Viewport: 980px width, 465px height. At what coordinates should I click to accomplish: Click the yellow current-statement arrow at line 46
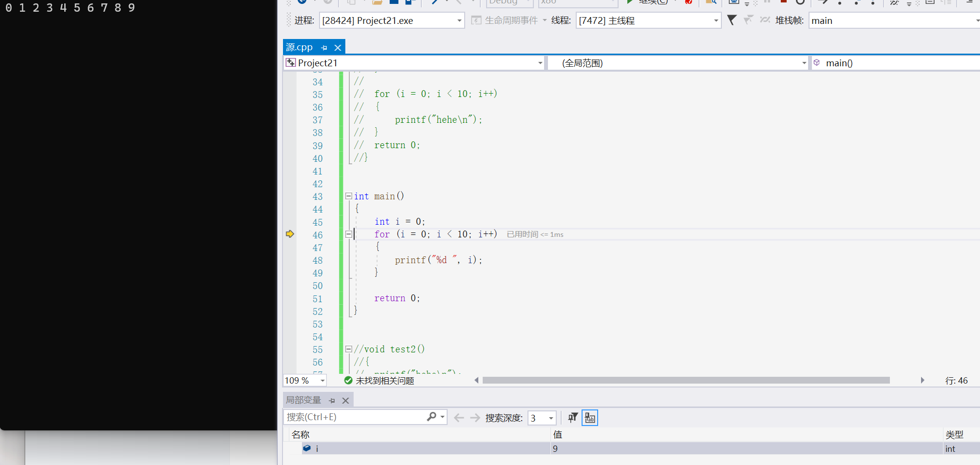pos(290,234)
